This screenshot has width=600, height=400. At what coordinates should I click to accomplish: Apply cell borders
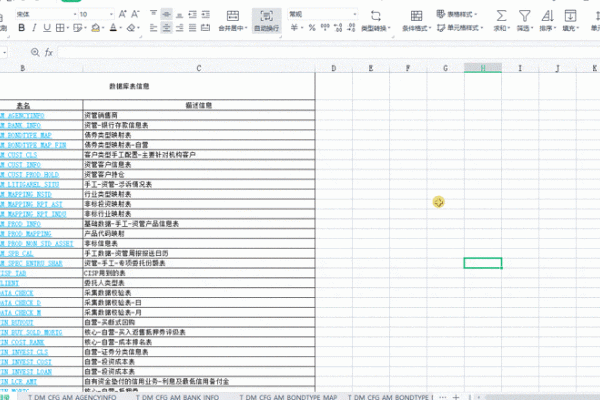[60, 28]
